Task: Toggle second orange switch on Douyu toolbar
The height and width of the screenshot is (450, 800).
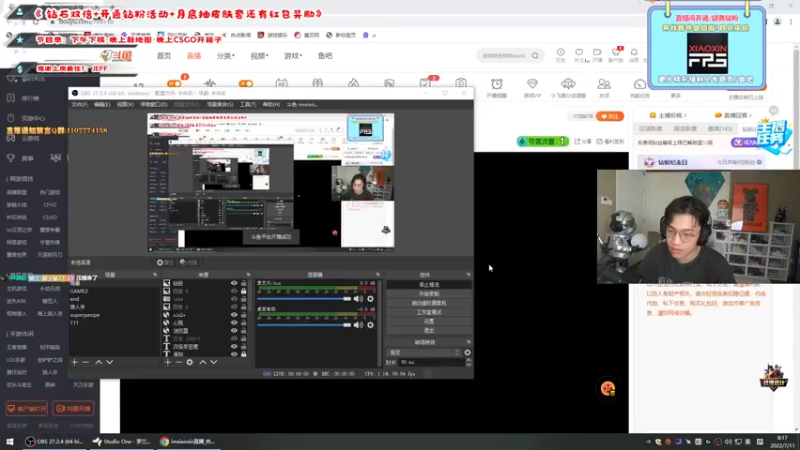Action: tap(246, 83)
